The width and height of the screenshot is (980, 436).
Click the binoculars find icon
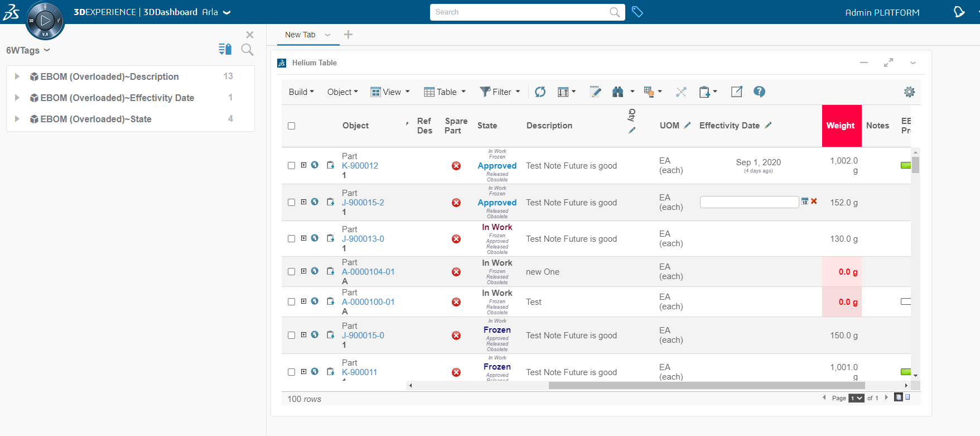[617, 92]
